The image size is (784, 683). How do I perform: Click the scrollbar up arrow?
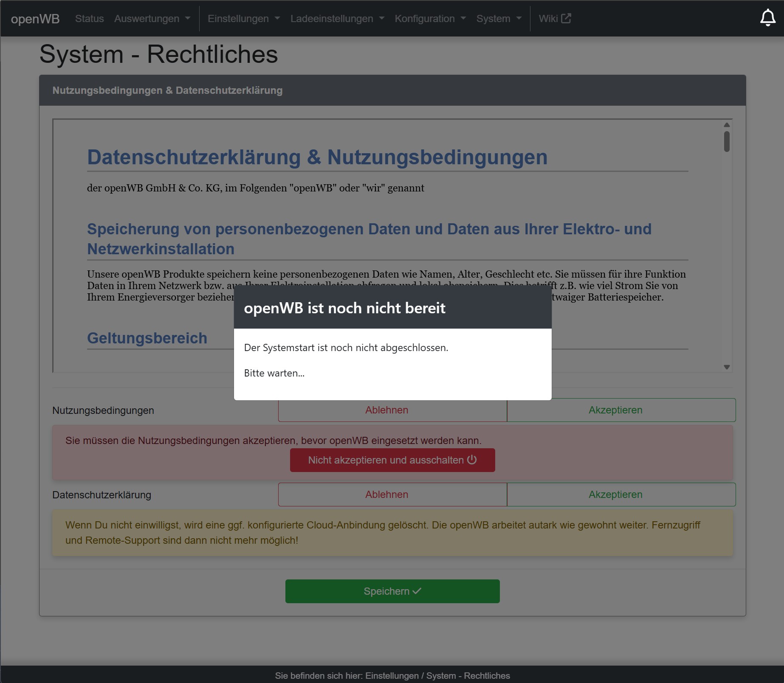tap(727, 124)
